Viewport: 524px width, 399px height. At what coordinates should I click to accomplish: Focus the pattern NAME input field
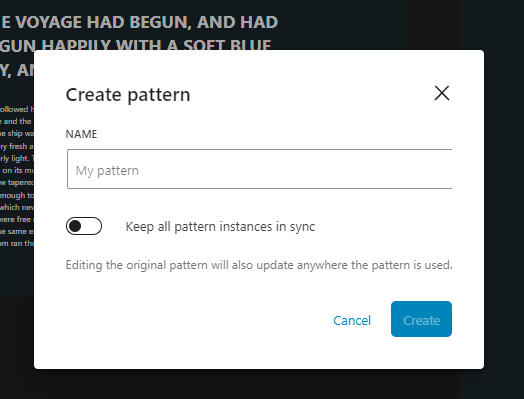click(x=259, y=169)
